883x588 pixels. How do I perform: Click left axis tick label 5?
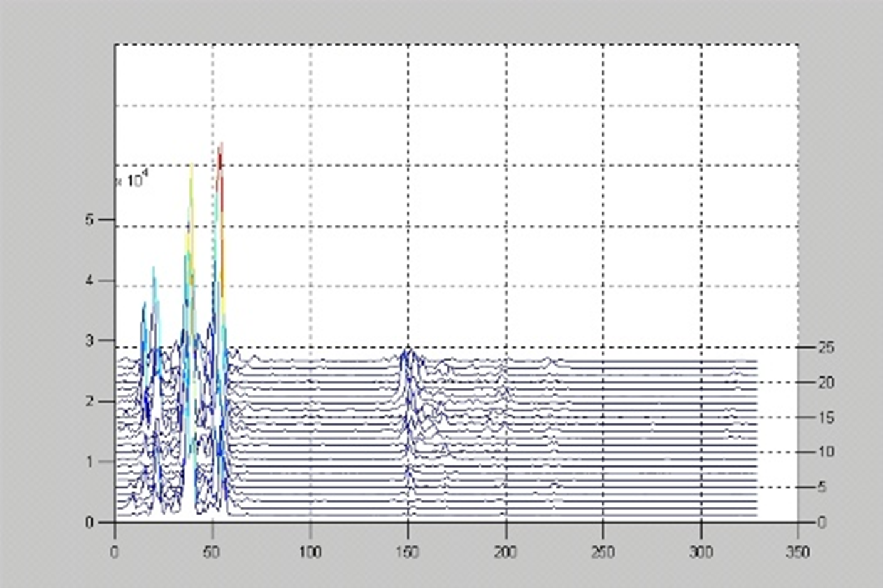tap(90, 220)
